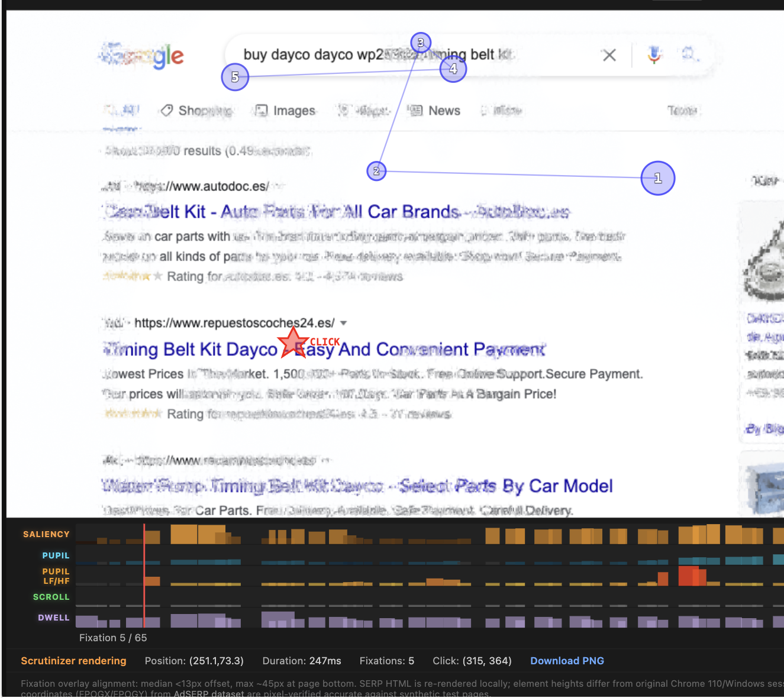Click the microphone voice search icon
Screen dimensions: 784x698
click(x=654, y=55)
